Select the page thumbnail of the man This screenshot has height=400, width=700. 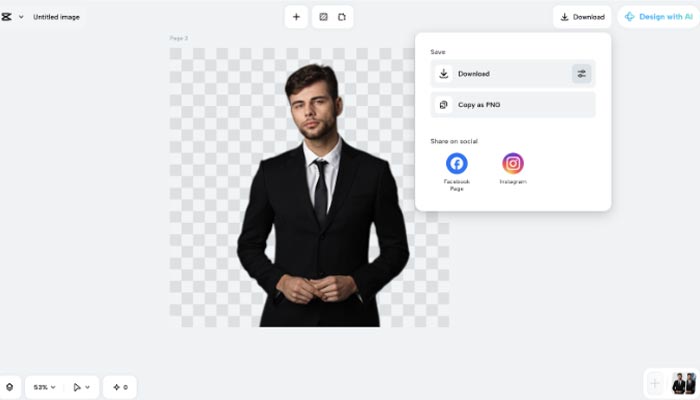[684, 383]
